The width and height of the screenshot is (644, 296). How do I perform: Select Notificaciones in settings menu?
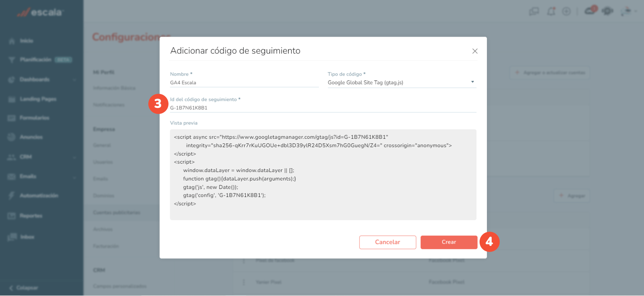[109, 105]
